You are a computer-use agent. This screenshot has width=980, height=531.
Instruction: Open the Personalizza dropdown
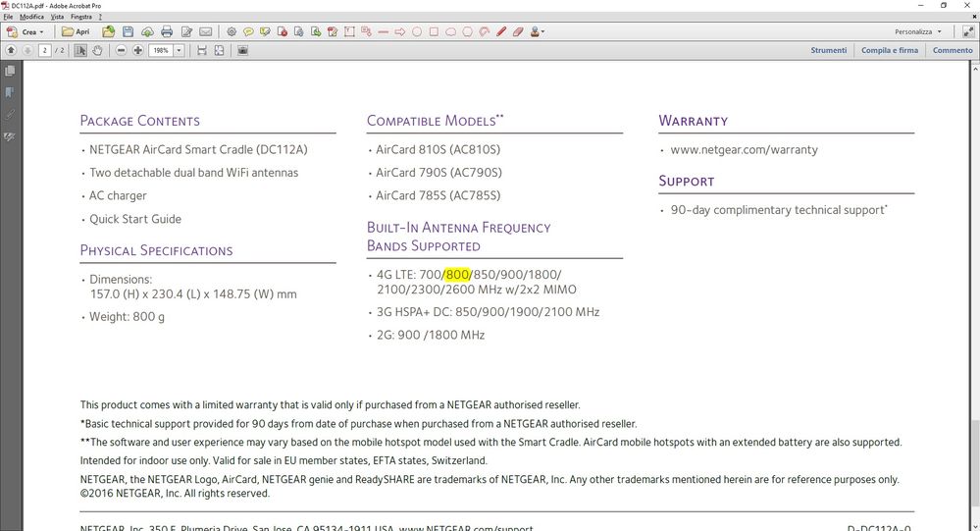(x=917, y=31)
